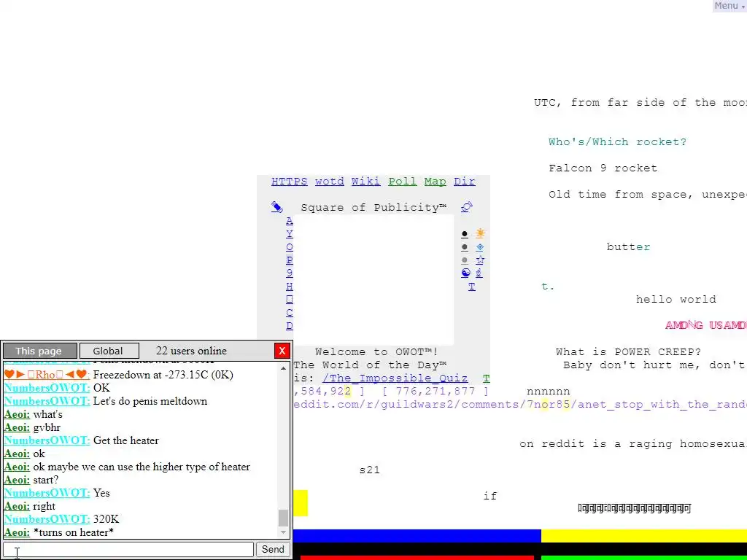Click the 'butter' text
747x560 pixels.
click(628, 246)
